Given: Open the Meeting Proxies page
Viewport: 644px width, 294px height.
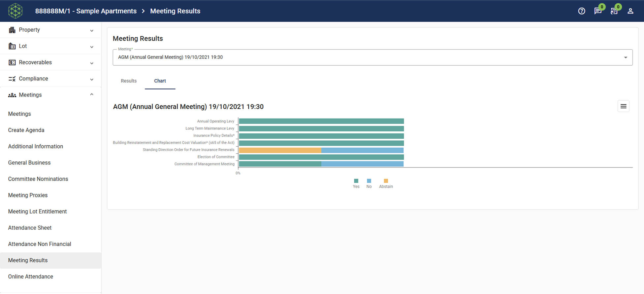Looking at the screenshot, I should pyautogui.click(x=28, y=195).
